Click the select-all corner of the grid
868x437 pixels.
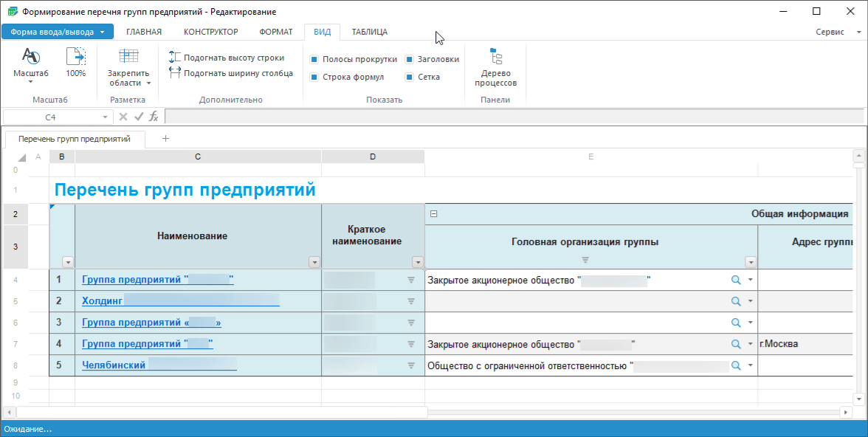pos(21,157)
